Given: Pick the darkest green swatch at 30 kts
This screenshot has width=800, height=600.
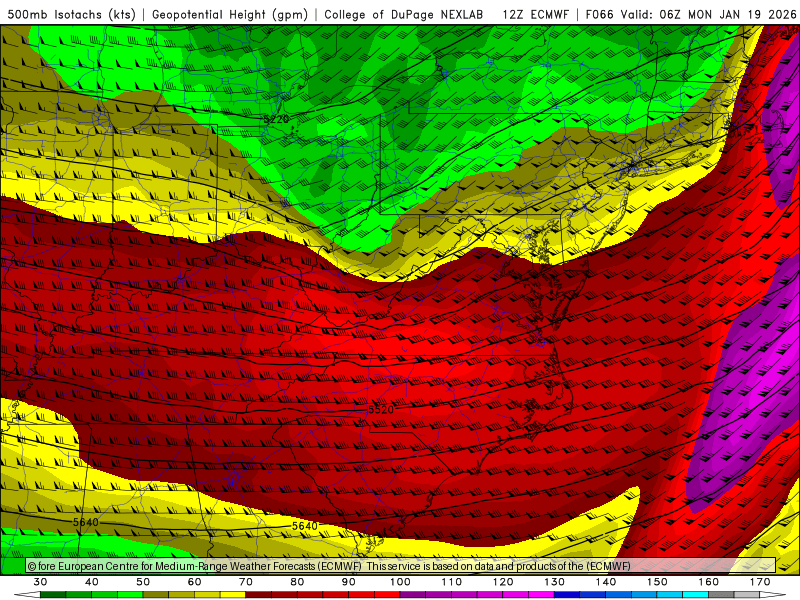Looking at the screenshot, I should coord(53,594).
